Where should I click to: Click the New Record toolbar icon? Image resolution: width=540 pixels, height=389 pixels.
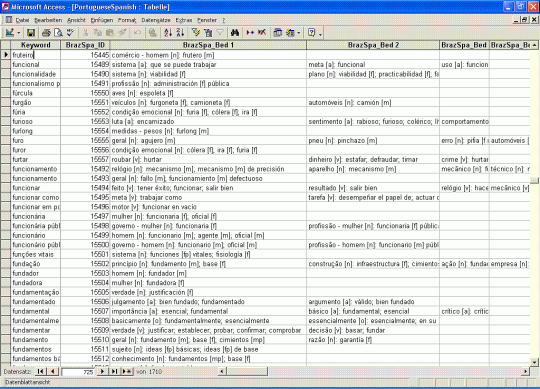click(x=250, y=33)
